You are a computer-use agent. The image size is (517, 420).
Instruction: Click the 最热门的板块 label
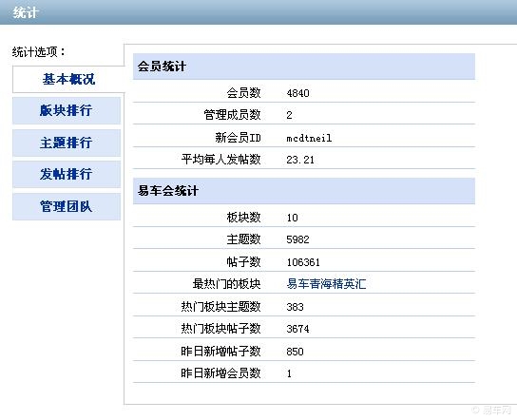click(x=227, y=284)
